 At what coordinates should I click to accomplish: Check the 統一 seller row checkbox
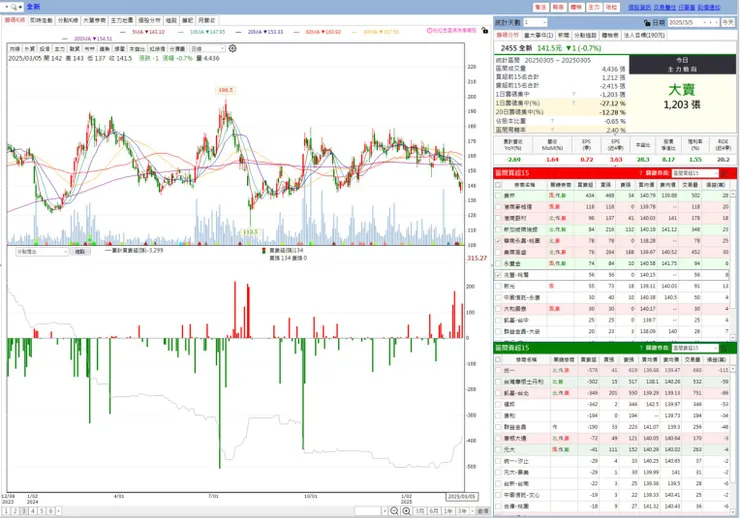pos(498,370)
